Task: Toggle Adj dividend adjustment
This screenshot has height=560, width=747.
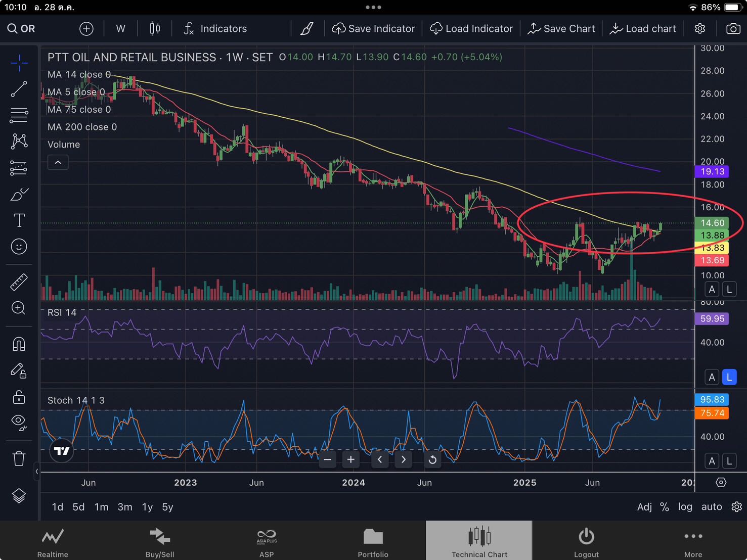Action: [644, 507]
